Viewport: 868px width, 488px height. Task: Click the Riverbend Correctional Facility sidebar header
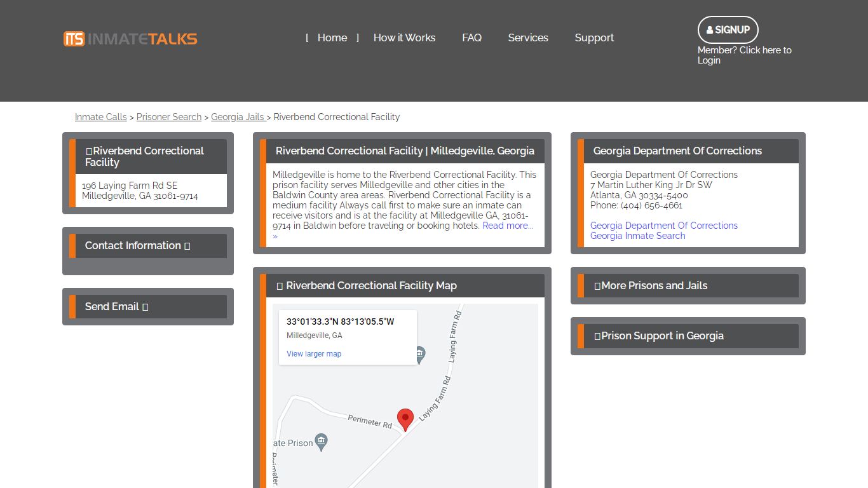click(147, 156)
